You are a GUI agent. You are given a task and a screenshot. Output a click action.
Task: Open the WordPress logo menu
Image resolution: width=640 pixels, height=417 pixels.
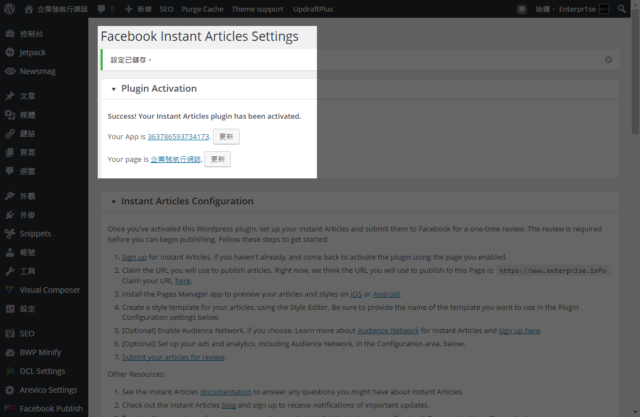tap(9, 9)
